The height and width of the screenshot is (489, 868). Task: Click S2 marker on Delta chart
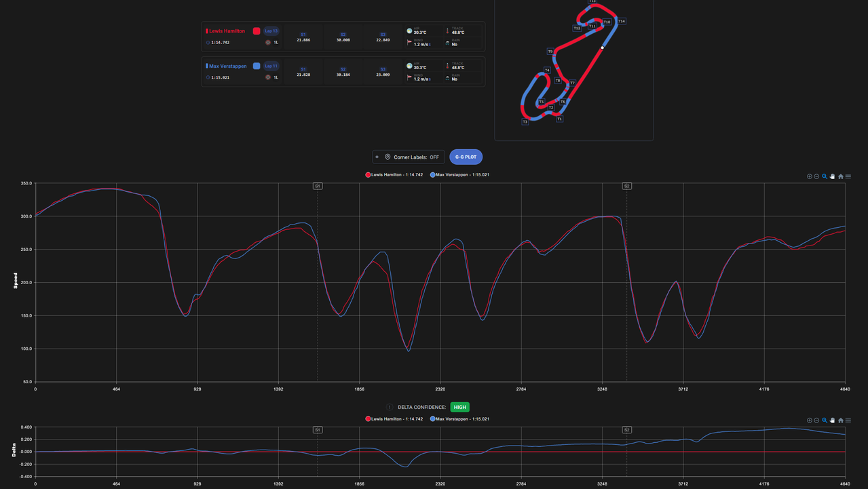627,430
